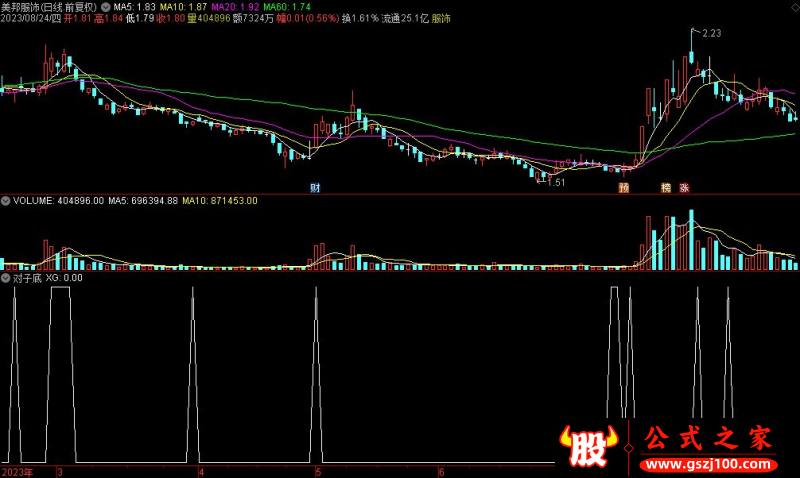Click the MA10: 1.87 label
The image size is (800, 478).
coord(184,7)
